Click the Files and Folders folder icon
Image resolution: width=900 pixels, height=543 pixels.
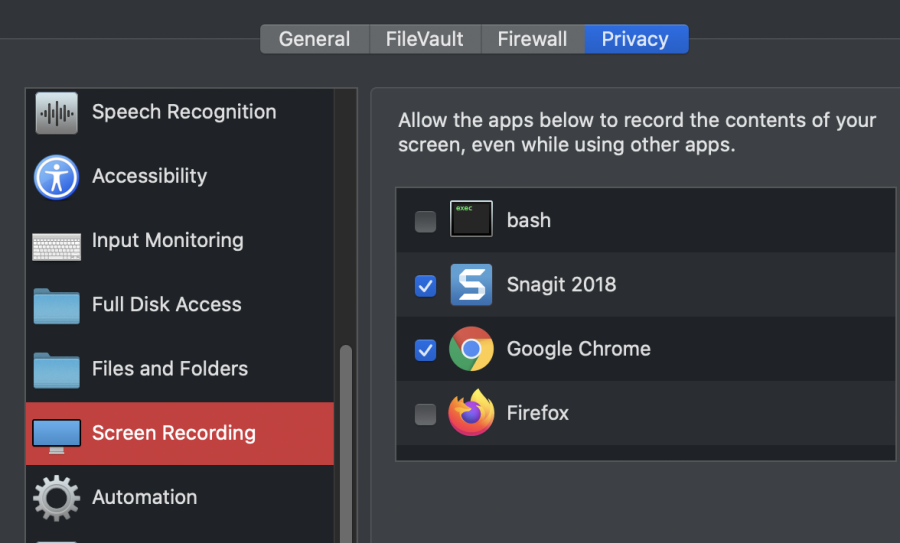[x=56, y=370]
